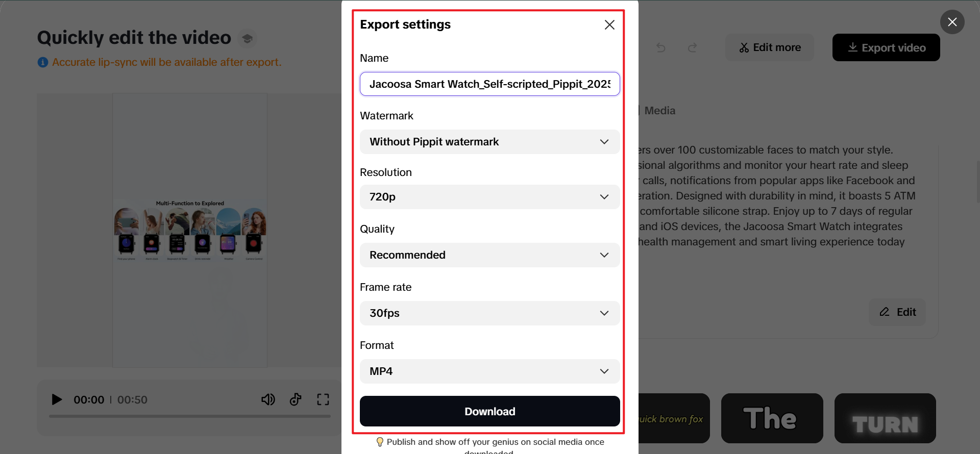Click the info icon beside lip-sync notice
Image resolution: width=980 pixels, height=454 pixels.
[x=43, y=62]
